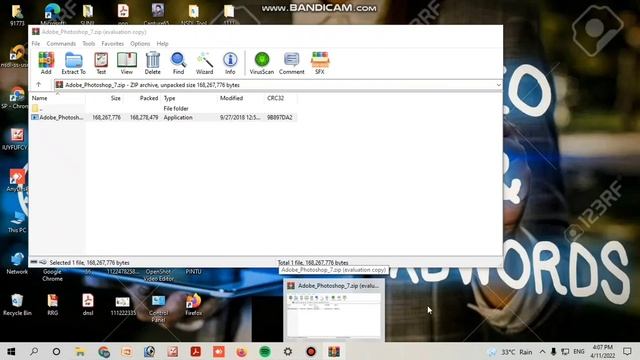Select the parent folder '..' row
The image size is (640, 360).
163,108
